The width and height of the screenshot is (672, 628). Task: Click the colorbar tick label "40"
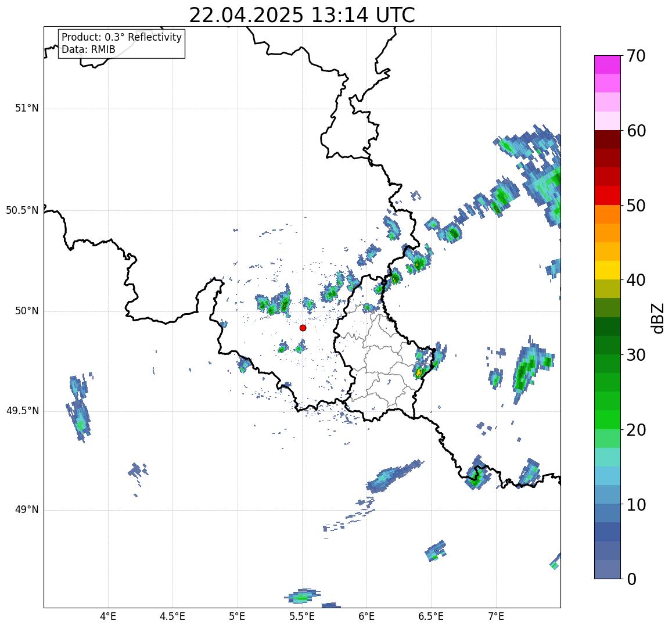(x=636, y=280)
